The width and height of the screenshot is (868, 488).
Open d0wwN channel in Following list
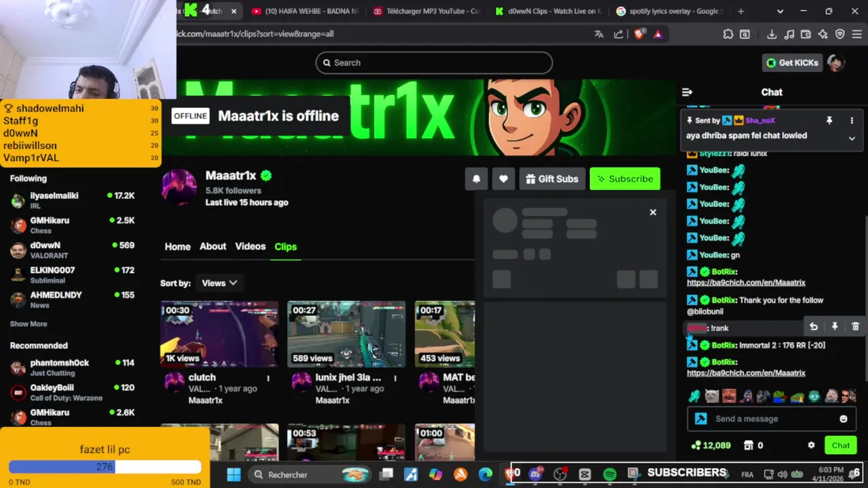click(72, 250)
